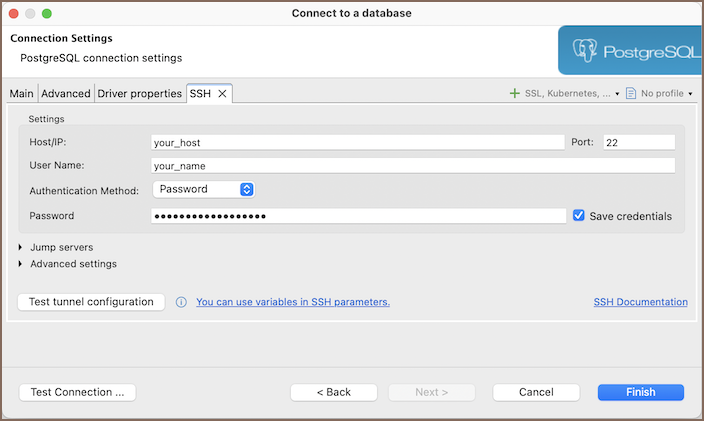Viewport: 704px width, 421px height.
Task: Close the SSH tab with X icon
Action: [x=222, y=93]
